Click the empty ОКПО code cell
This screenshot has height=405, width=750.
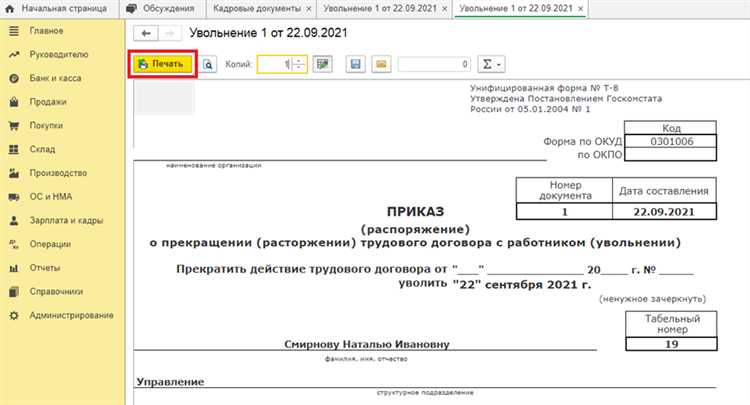(671, 154)
